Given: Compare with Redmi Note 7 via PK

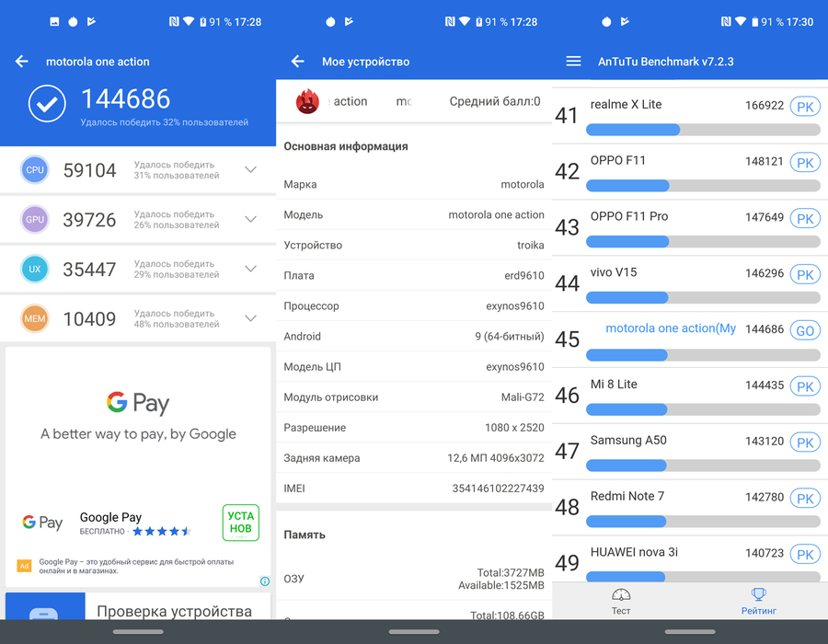Looking at the screenshot, I should click(x=805, y=499).
